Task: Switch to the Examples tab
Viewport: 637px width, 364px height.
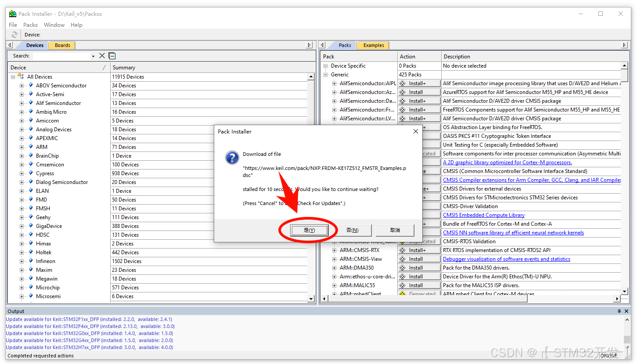Action: [x=374, y=45]
